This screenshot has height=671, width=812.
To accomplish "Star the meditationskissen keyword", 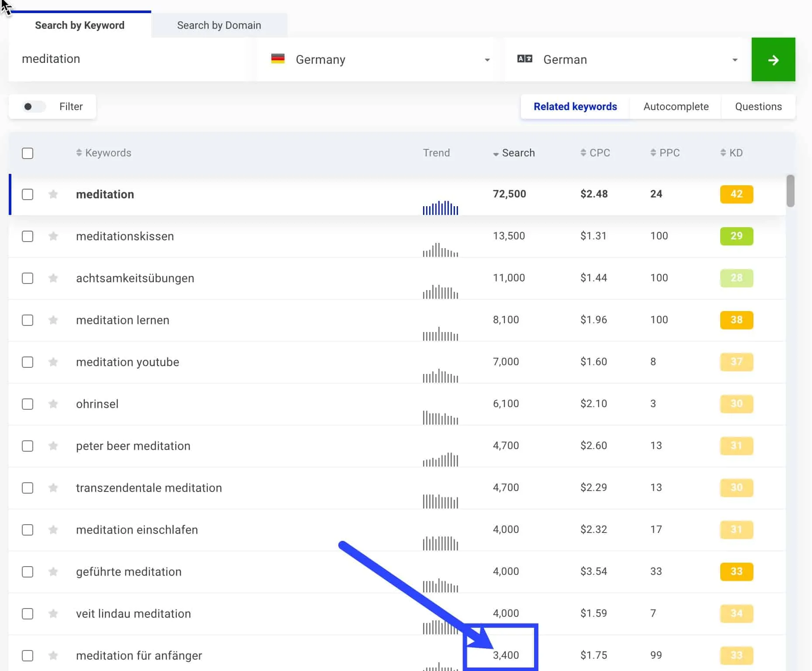I will coord(53,236).
